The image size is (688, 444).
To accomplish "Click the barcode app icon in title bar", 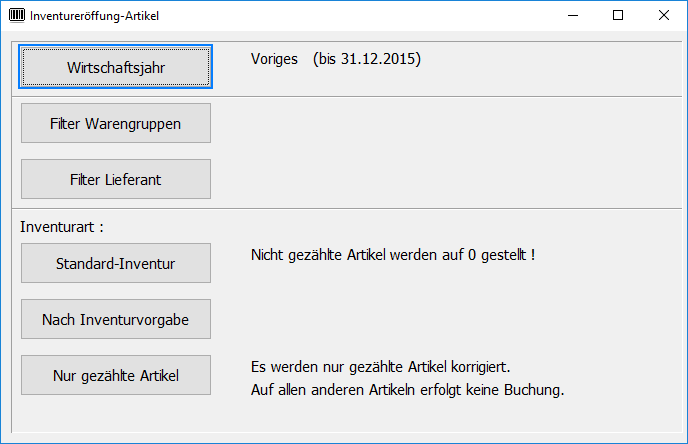I will coord(16,16).
